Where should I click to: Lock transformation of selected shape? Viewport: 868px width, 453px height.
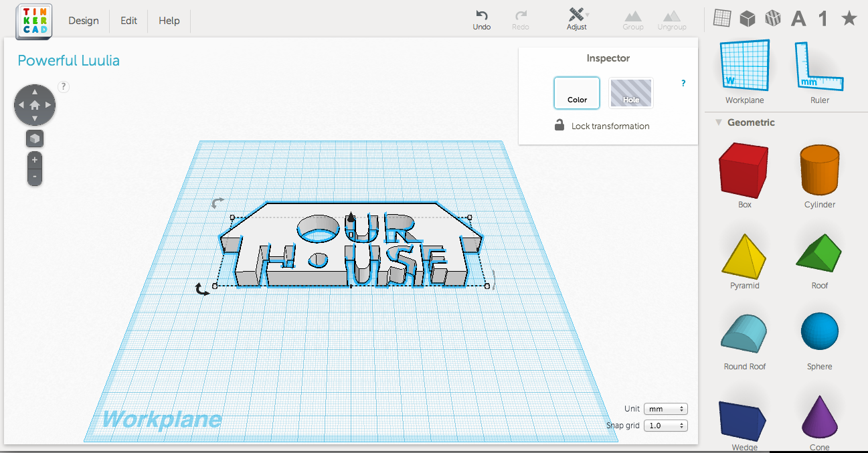(x=601, y=126)
